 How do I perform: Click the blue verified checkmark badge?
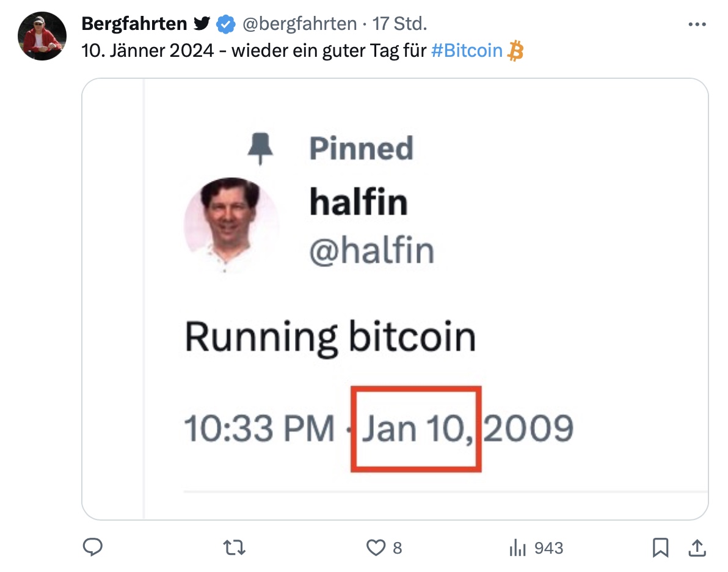(226, 24)
